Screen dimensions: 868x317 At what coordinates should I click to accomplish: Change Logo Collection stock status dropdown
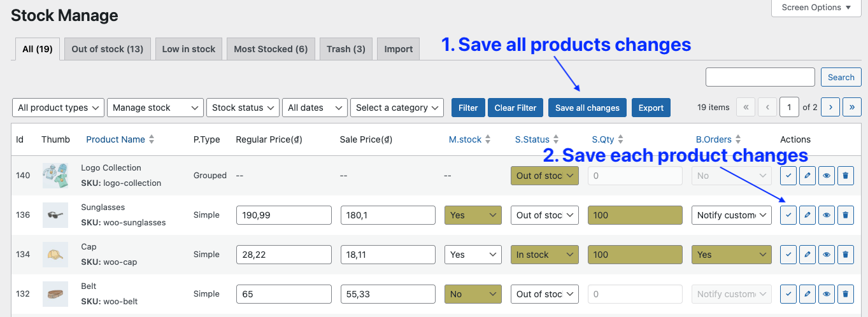tap(544, 176)
